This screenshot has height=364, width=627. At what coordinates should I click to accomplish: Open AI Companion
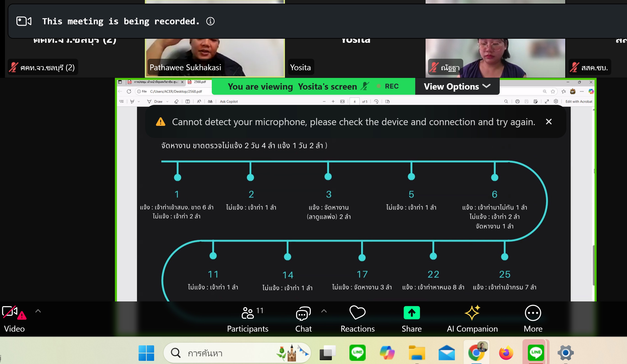[x=472, y=319]
